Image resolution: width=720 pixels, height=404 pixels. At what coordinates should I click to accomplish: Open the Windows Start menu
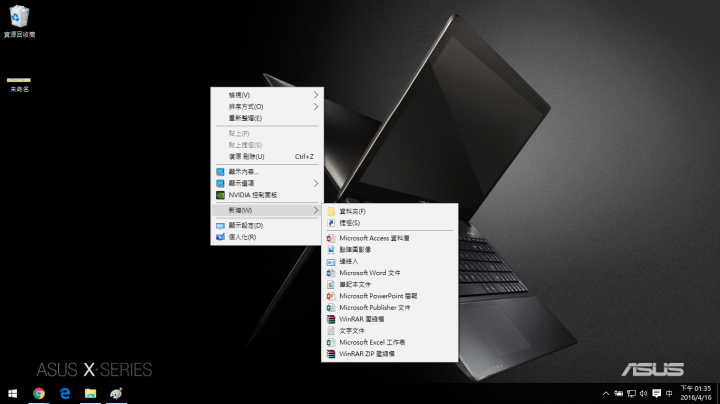pos(12,393)
